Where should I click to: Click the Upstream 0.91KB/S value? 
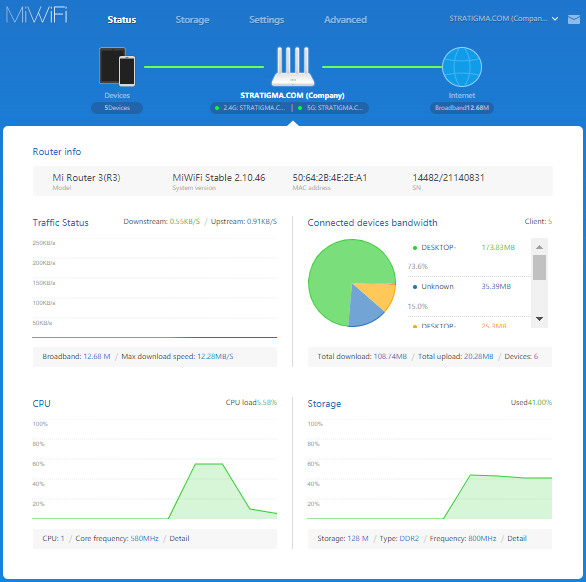click(262, 221)
